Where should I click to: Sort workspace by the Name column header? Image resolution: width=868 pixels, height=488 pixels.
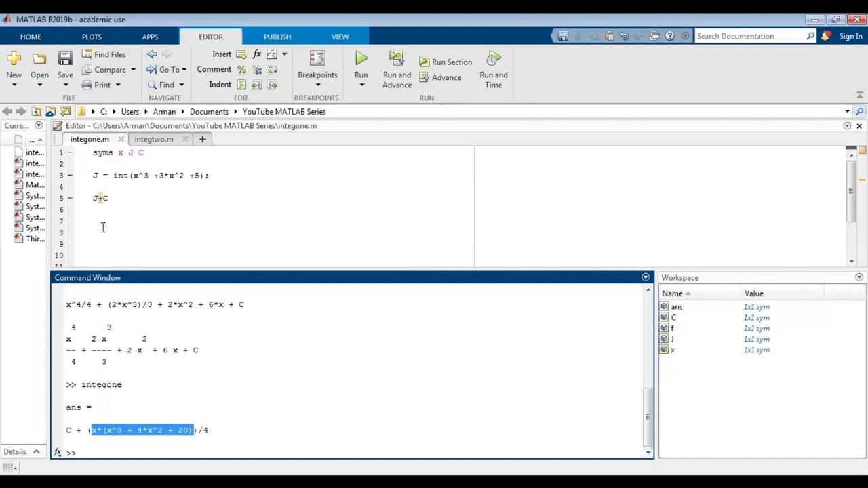point(699,293)
